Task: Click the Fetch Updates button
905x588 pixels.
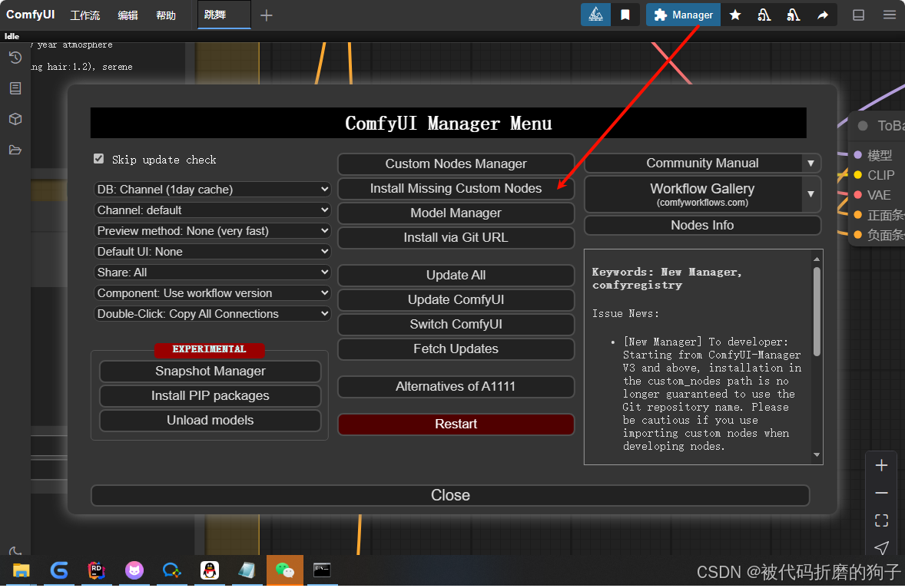Action: coord(456,349)
